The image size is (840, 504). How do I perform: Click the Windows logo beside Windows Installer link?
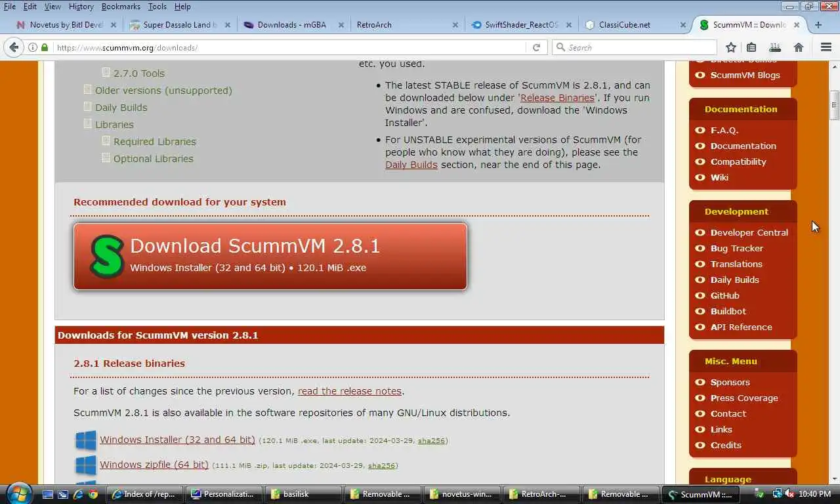pos(85,440)
